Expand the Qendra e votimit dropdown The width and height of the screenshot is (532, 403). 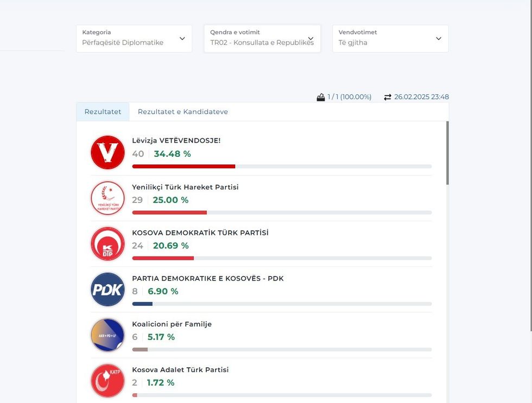click(262, 38)
